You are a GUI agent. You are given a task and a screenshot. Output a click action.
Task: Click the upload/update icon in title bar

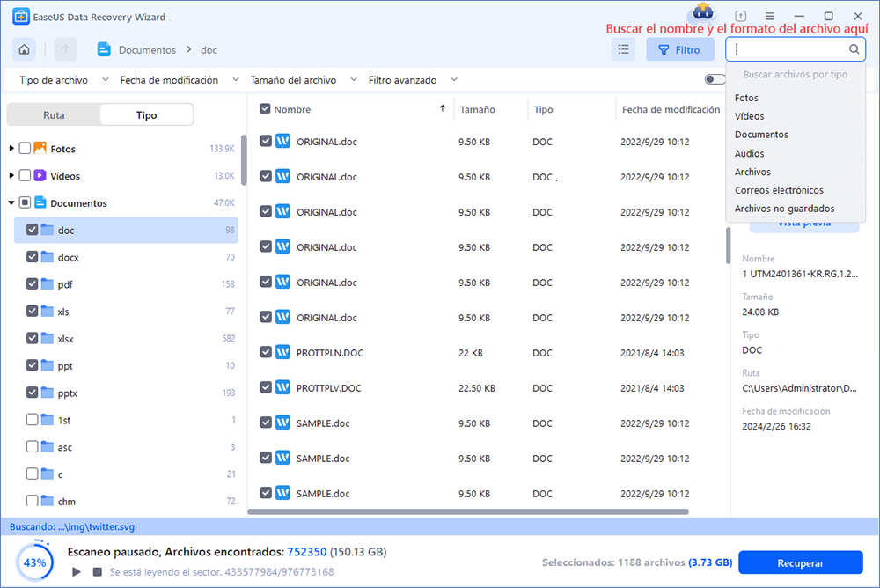tap(741, 17)
